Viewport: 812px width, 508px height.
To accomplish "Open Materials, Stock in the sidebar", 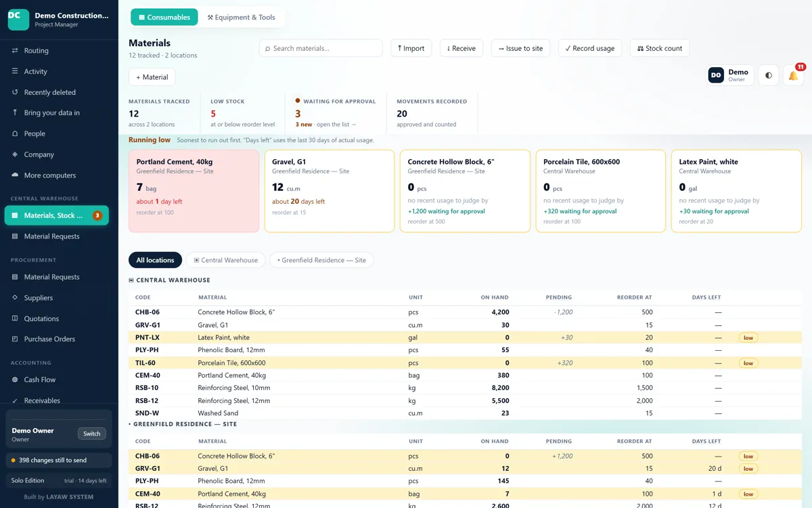I will [x=57, y=215].
